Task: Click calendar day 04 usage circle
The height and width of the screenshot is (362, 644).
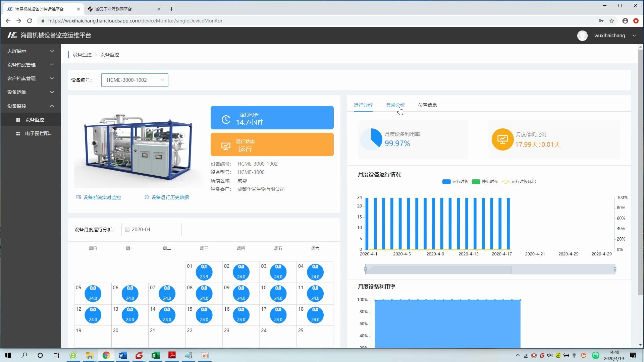Action: point(315,272)
